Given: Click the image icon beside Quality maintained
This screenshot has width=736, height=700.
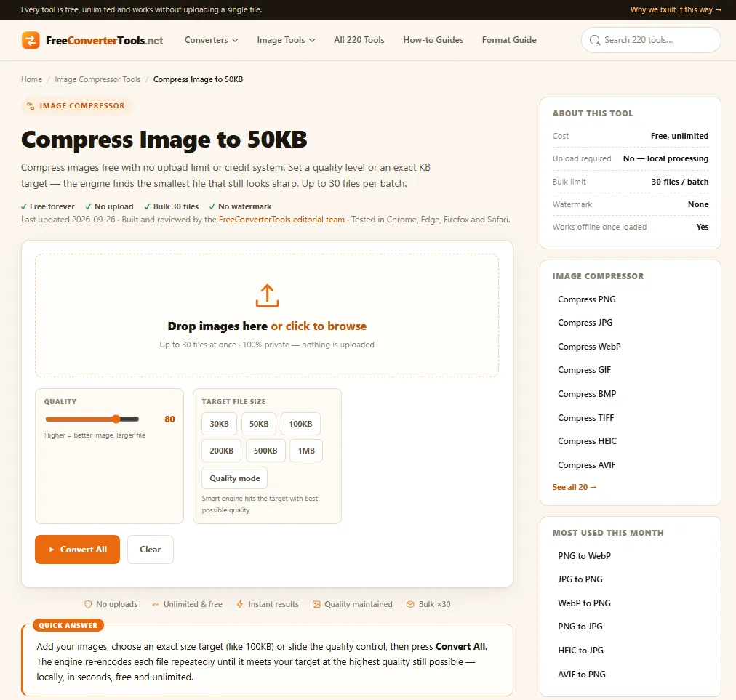Looking at the screenshot, I should [316, 604].
